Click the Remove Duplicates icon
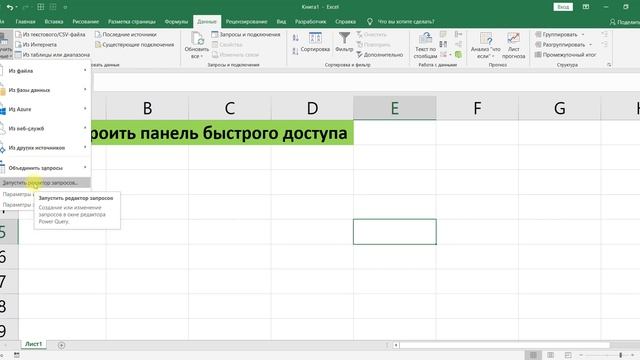640x360 pixels. [443, 44]
